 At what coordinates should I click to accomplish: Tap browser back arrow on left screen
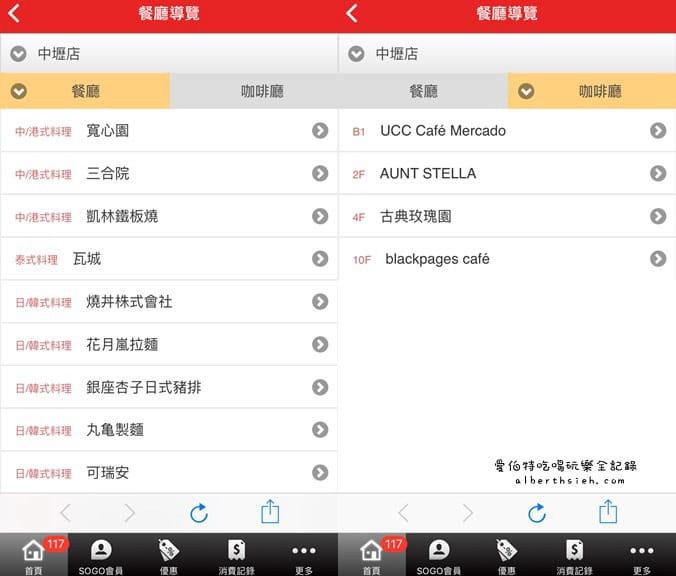click(66, 513)
